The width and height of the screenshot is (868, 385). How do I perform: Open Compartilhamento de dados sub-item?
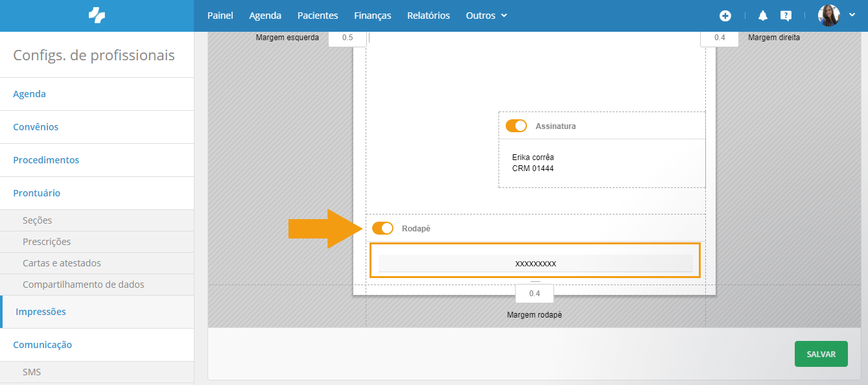point(97,285)
